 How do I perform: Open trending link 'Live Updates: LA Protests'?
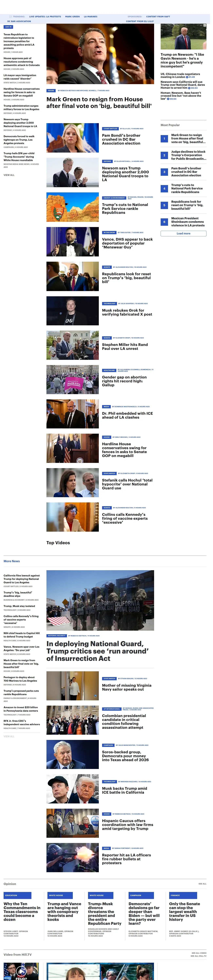coord(45,17)
